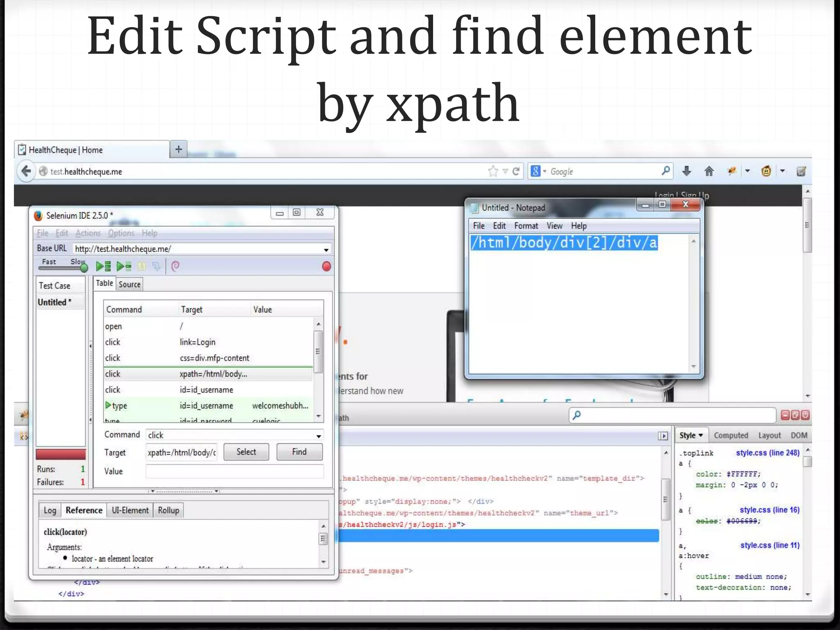Click the search magnifier in Google box

pos(666,170)
